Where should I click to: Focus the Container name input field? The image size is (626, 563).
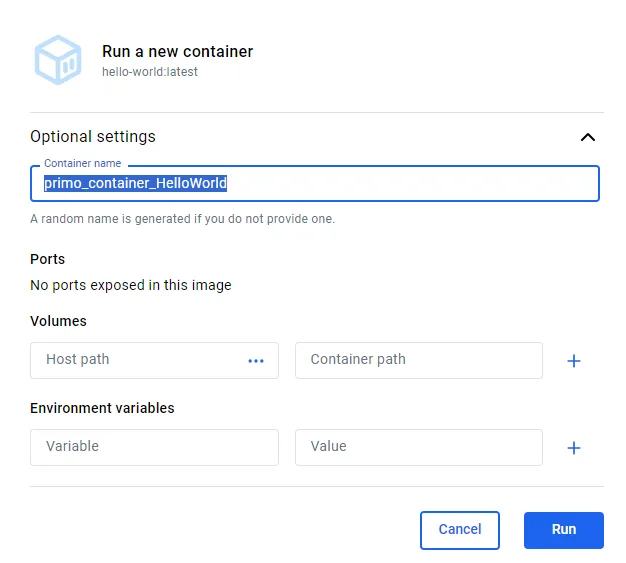coord(315,183)
